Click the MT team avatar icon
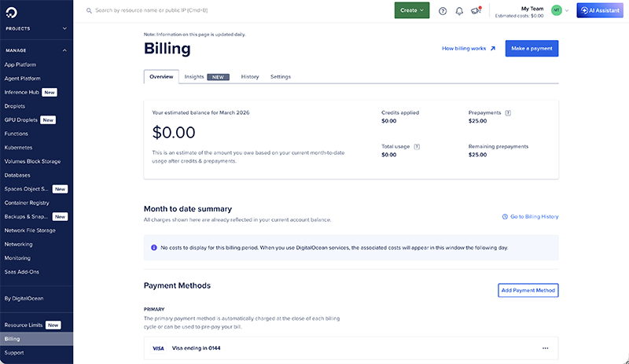The image size is (629, 364). (x=557, y=10)
